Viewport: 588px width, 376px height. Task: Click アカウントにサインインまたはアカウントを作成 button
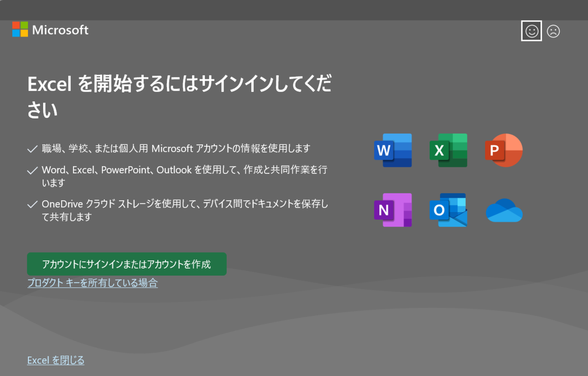coord(126,264)
